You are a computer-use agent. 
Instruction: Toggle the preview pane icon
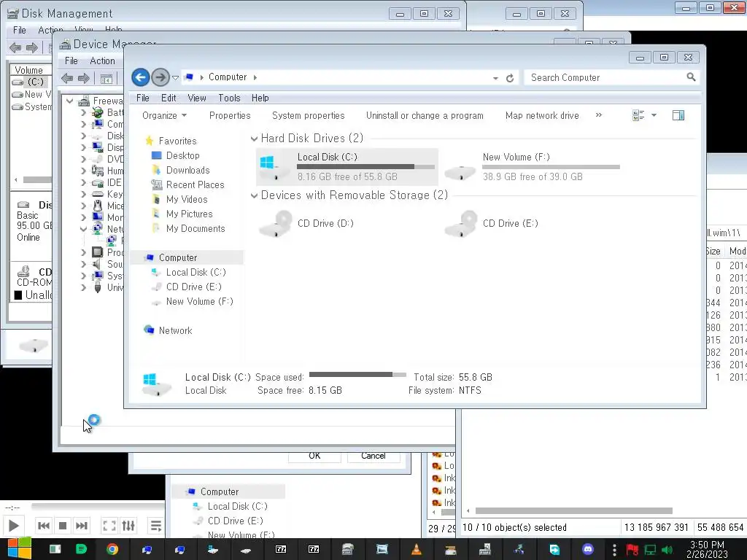pyautogui.click(x=678, y=115)
